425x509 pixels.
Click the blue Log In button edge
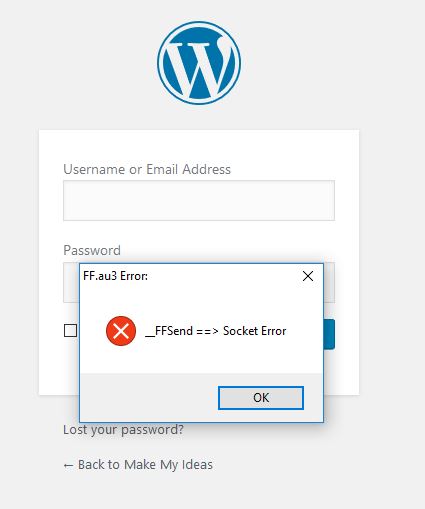[329, 334]
